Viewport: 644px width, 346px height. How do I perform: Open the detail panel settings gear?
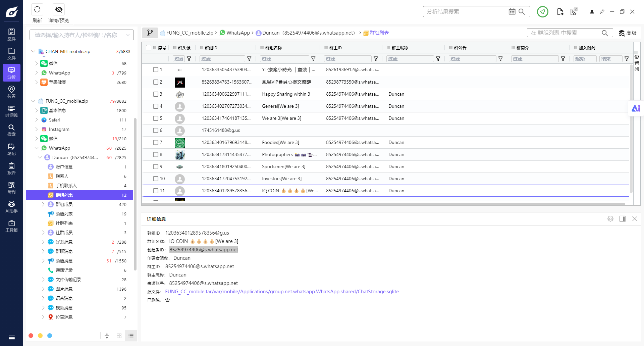pyautogui.click(x=610, y=219)
